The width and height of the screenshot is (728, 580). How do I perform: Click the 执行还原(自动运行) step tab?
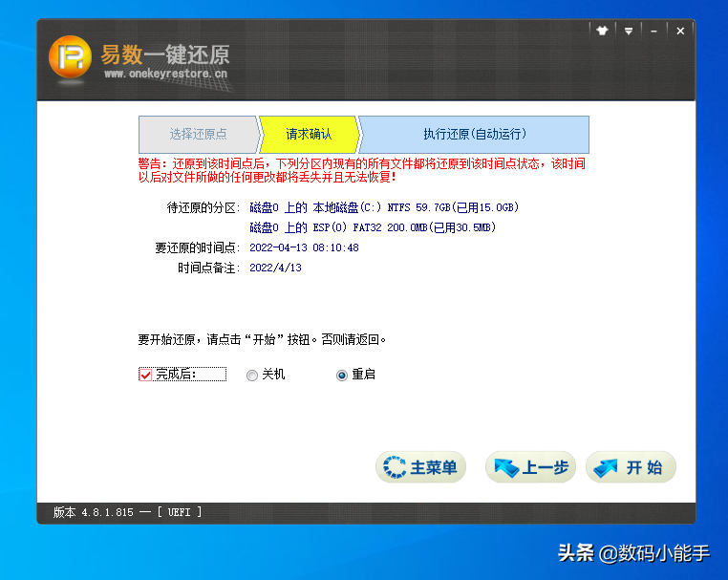pos(475,135)
